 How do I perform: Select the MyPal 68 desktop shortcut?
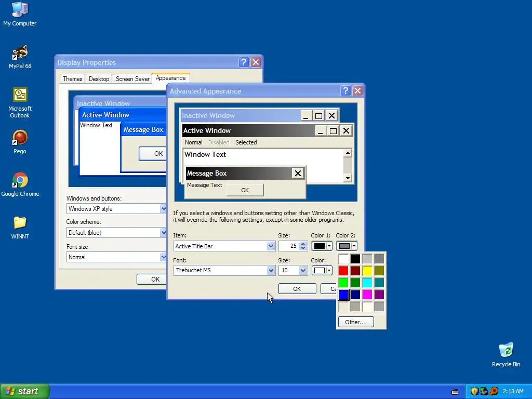coord(20,57)
